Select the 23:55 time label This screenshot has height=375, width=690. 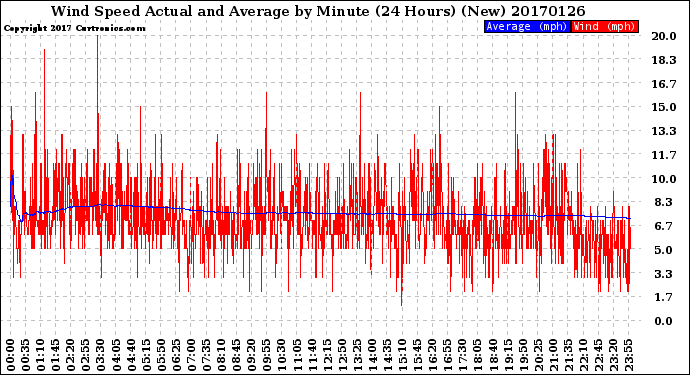(x=628, y=355)
